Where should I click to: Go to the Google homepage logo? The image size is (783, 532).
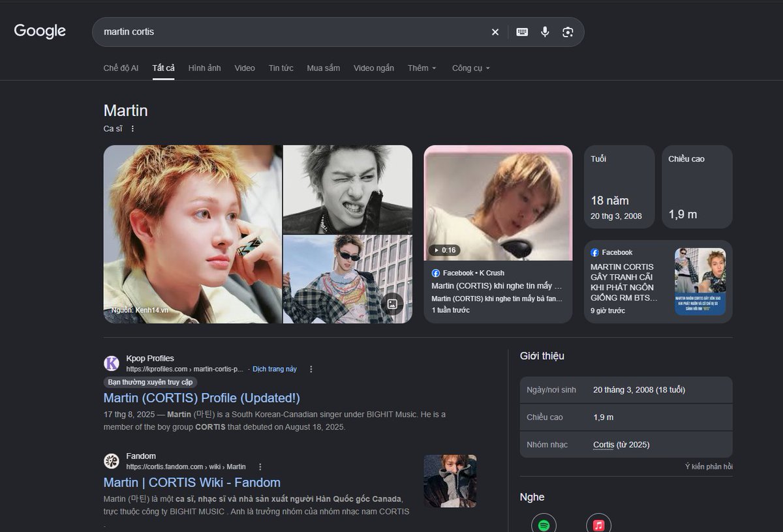pyautogui.click(x=40, y=31)
